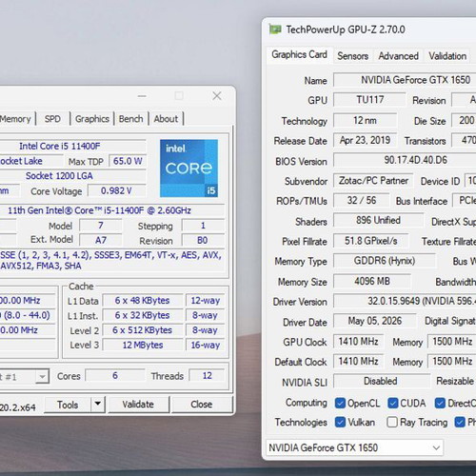Click the specification 11th Gen Intel Core i5-11400F @ 2.60GHz
The image size is (476, 476).
click(x=99, y=210)
